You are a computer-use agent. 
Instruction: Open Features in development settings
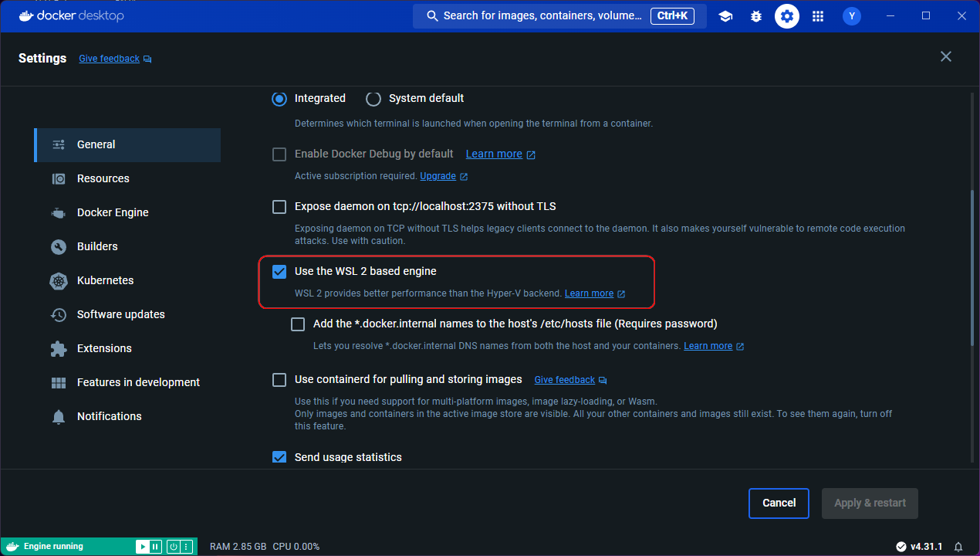click(x=127, y=383)
